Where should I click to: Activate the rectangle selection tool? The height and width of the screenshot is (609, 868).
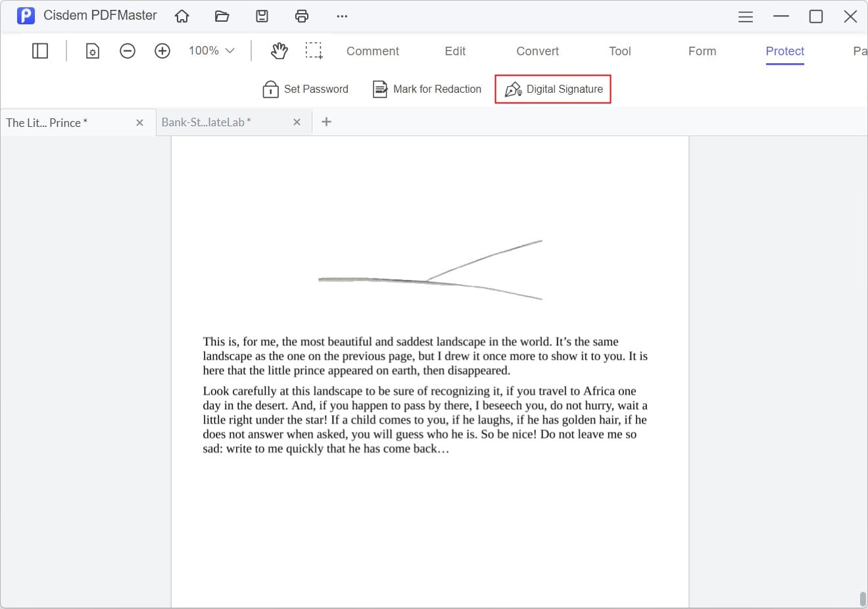coord(314,50)
